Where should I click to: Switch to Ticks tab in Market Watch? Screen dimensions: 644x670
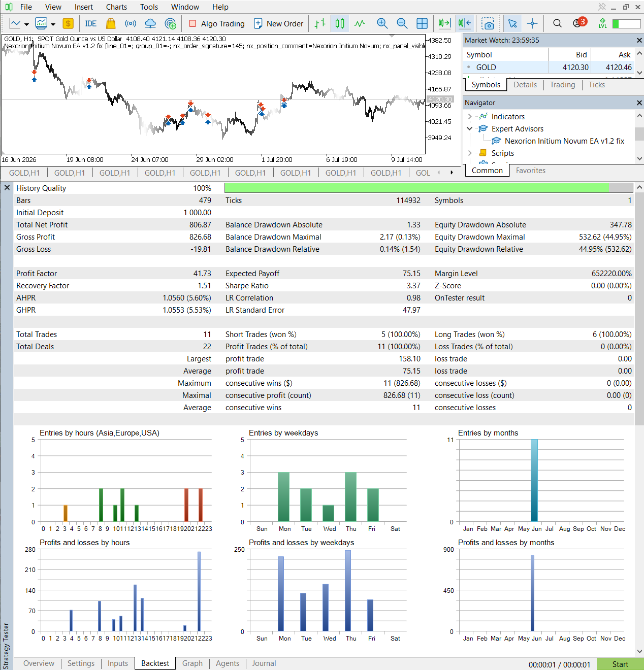(x=596, y=85)
